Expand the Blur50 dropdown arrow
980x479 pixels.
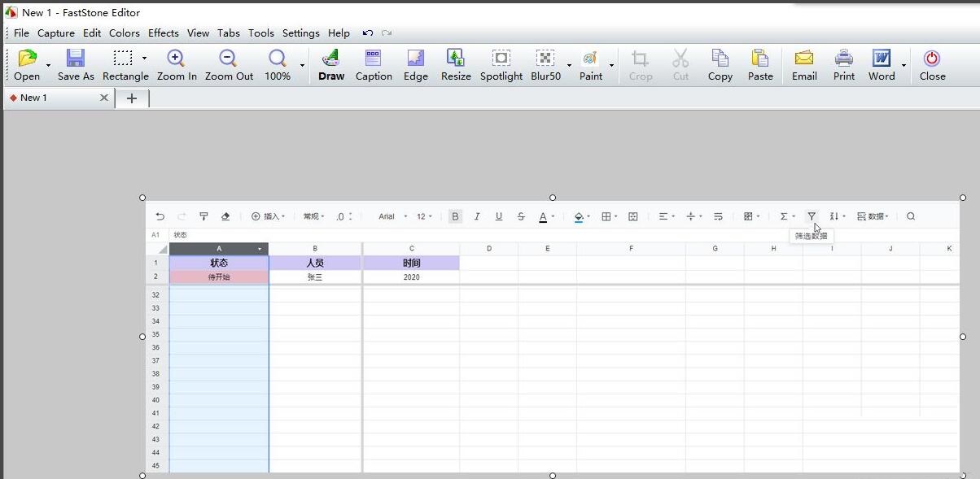[x=569, y=64]
